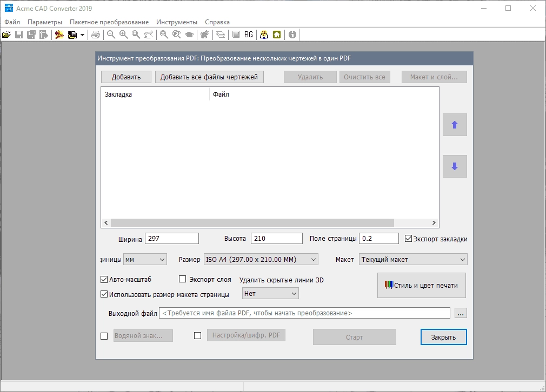
Task: Click the browse button for output file
Action: click(461, 313)
